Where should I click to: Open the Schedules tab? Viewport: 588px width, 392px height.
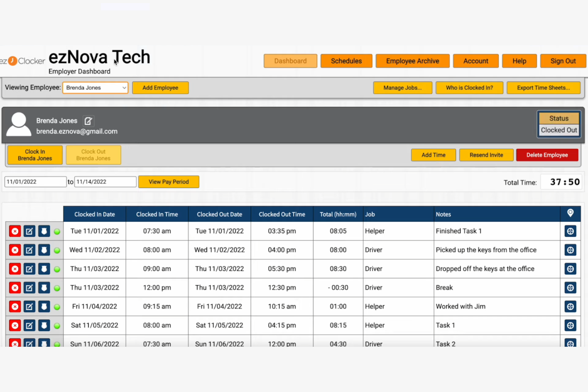click(346, 61)
